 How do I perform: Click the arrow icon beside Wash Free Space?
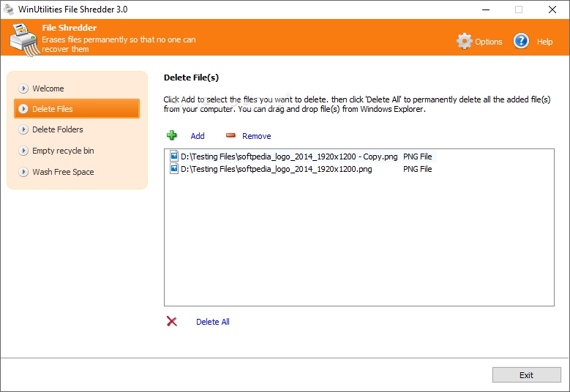[23, 172]
